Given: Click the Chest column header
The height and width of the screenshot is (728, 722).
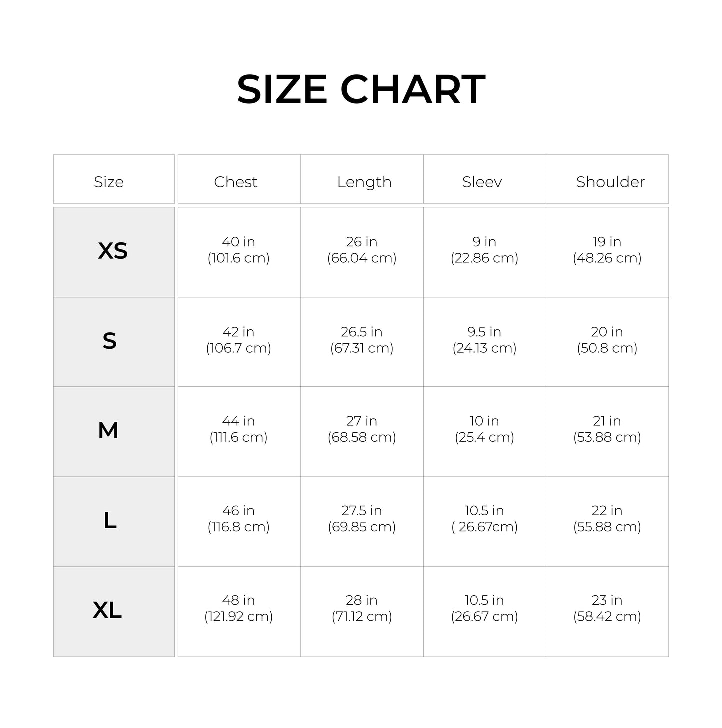Looking at the screenshot, I should [236, 182].
